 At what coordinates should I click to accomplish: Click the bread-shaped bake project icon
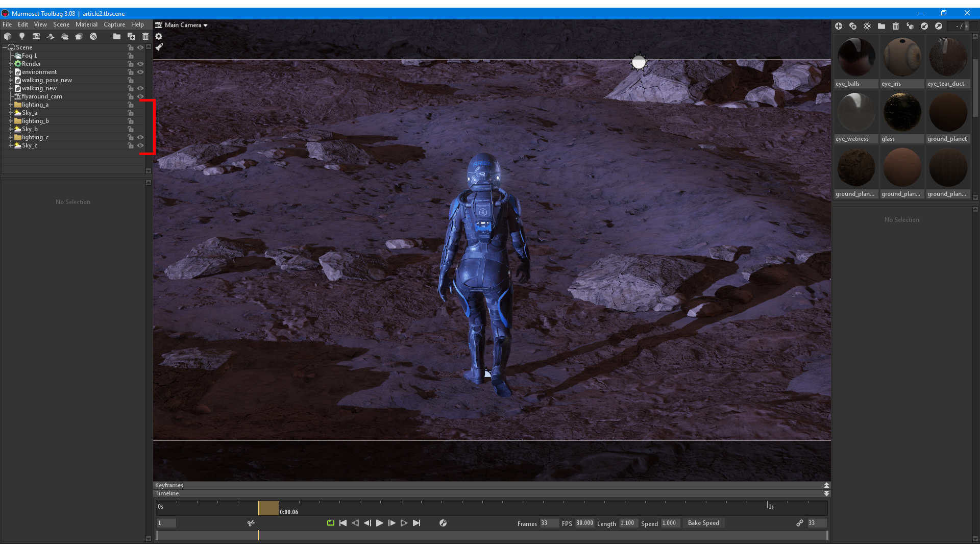pos(79,36)
